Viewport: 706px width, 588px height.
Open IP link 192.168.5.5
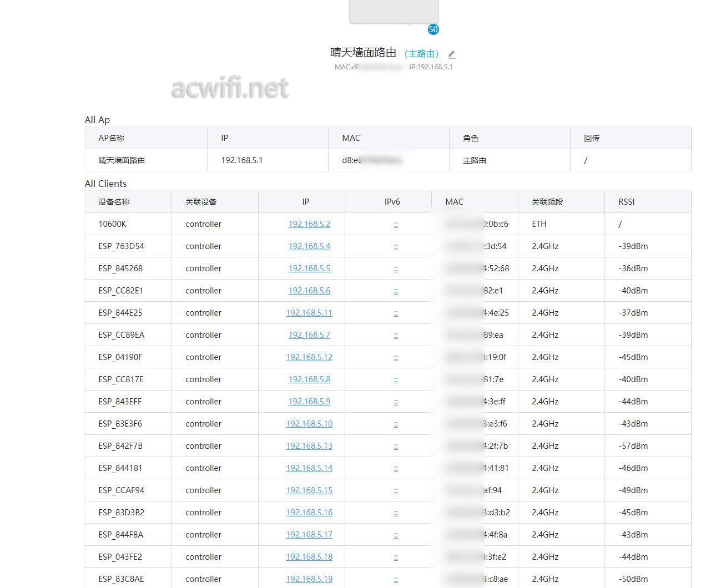coord(309,268)
